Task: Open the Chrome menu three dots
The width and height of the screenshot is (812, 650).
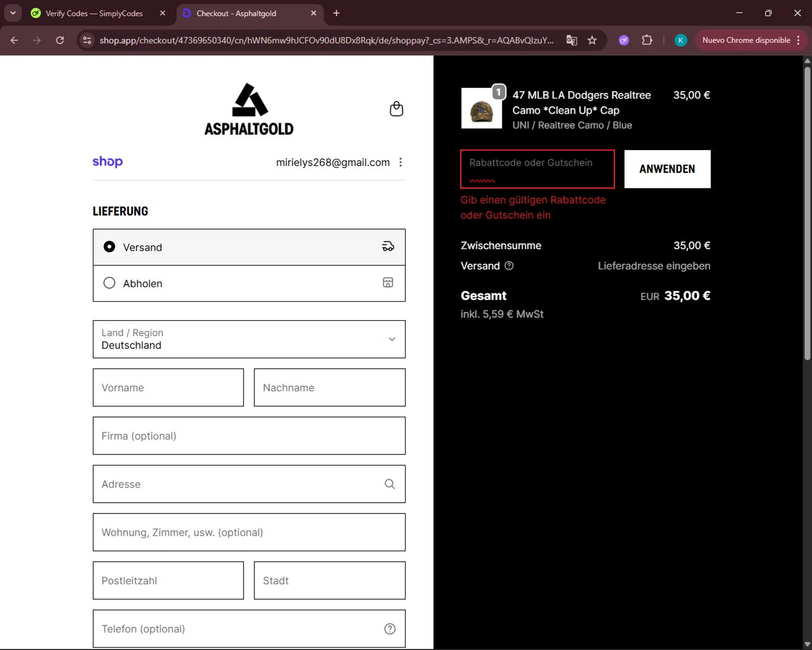Action: [x=798, y=40]
